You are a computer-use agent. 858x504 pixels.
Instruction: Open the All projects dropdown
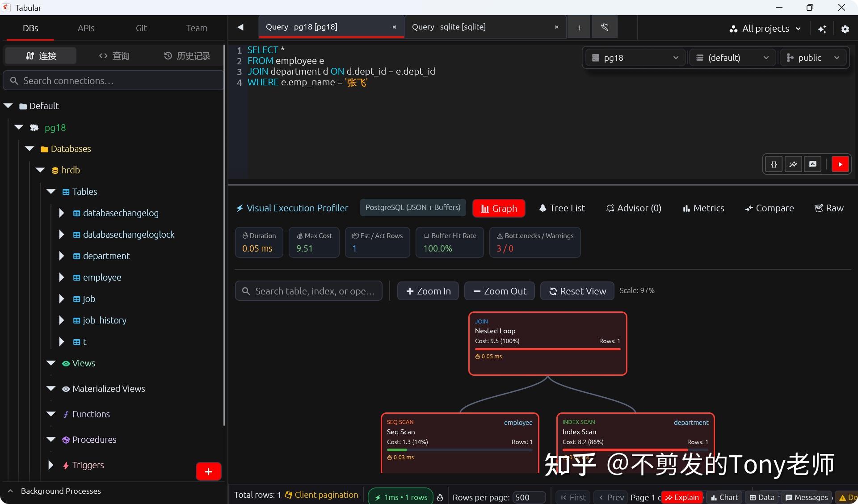pyautogui.click(x=765, y=29)
